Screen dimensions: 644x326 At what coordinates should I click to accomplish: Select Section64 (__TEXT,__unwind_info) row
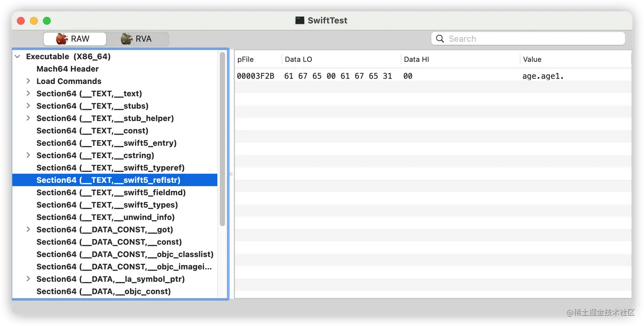pos(115,217)
